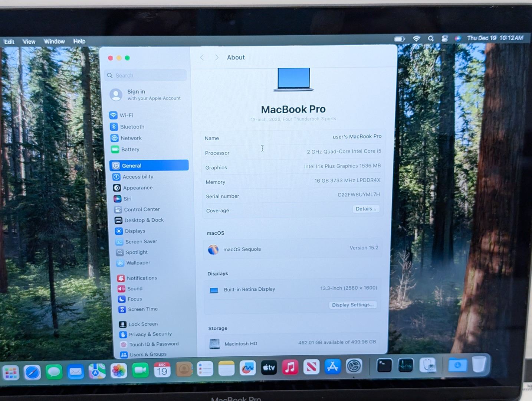Open Wi-Fi settings in sidebar

126,115
